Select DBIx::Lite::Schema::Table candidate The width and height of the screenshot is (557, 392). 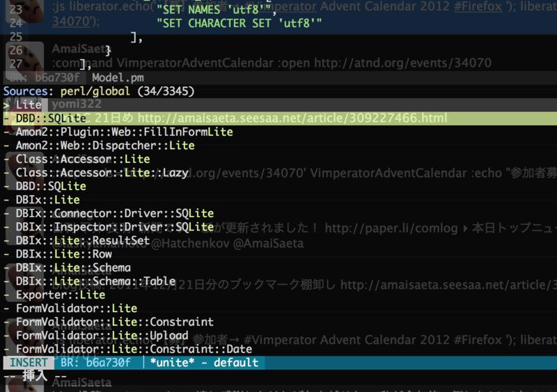click(x=95, y=281)
